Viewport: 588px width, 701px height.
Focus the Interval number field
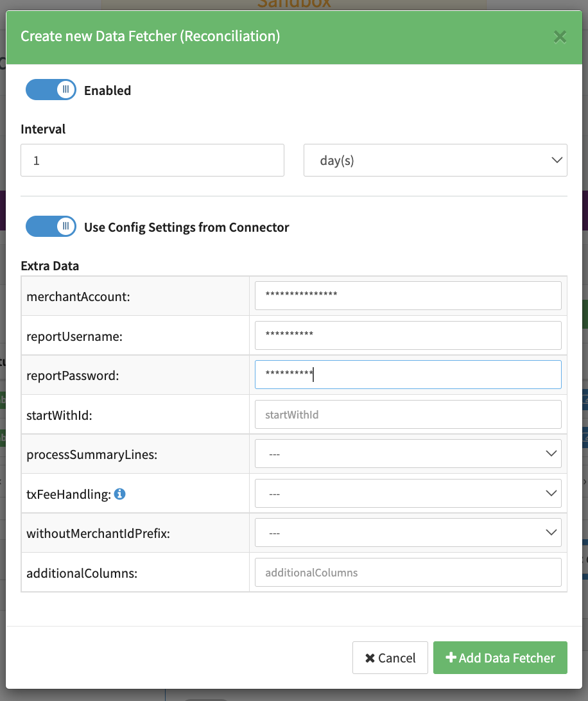point(152,160)
